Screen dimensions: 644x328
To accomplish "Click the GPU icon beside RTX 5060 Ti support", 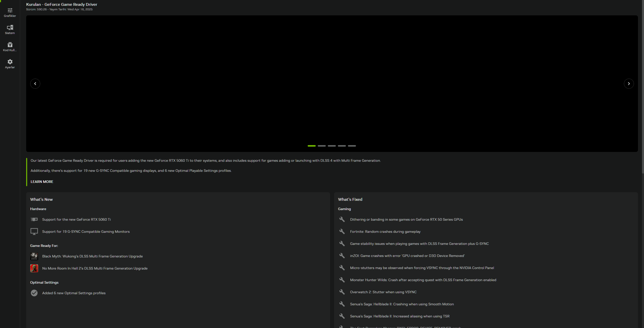I will pyautogui.click(x=34, y=219).
